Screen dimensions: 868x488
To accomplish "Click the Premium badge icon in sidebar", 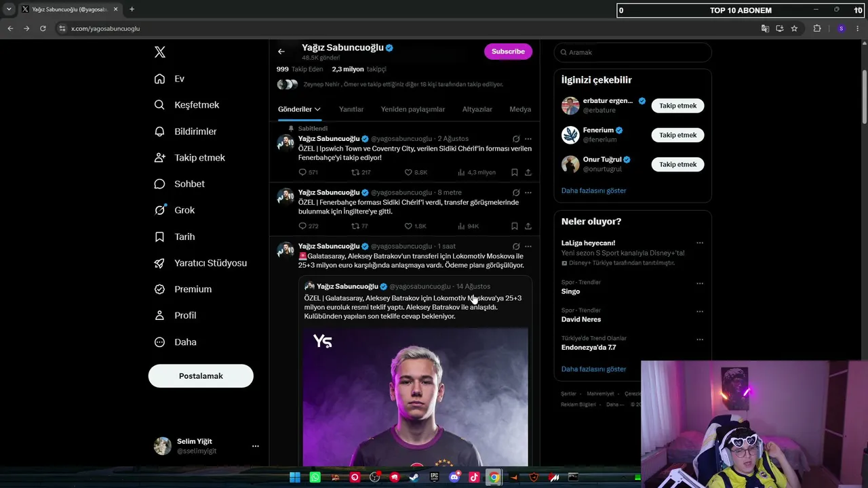I will pyautogui.click(x=160, y=289).
